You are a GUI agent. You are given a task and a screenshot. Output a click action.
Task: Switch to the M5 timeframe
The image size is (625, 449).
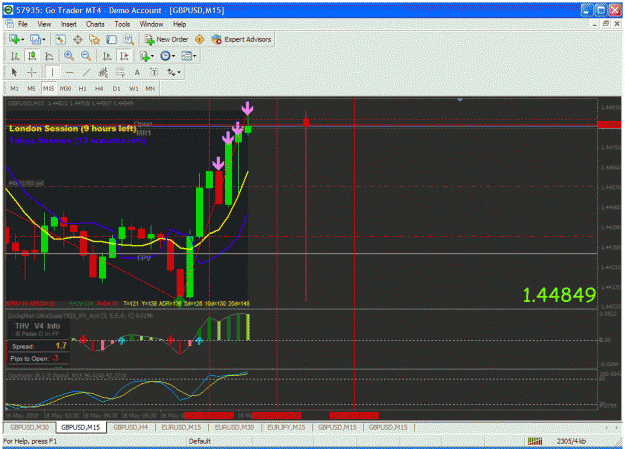click(31, 89)
